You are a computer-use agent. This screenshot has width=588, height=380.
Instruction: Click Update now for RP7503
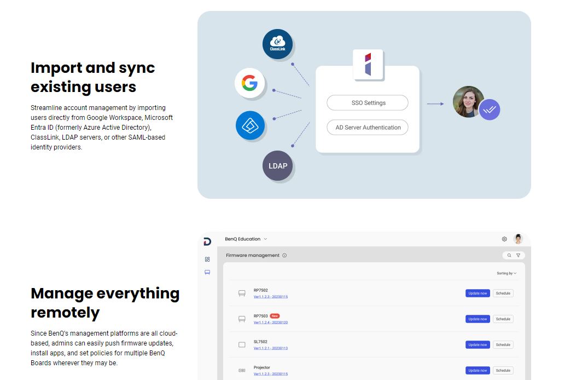pos(478,319)
